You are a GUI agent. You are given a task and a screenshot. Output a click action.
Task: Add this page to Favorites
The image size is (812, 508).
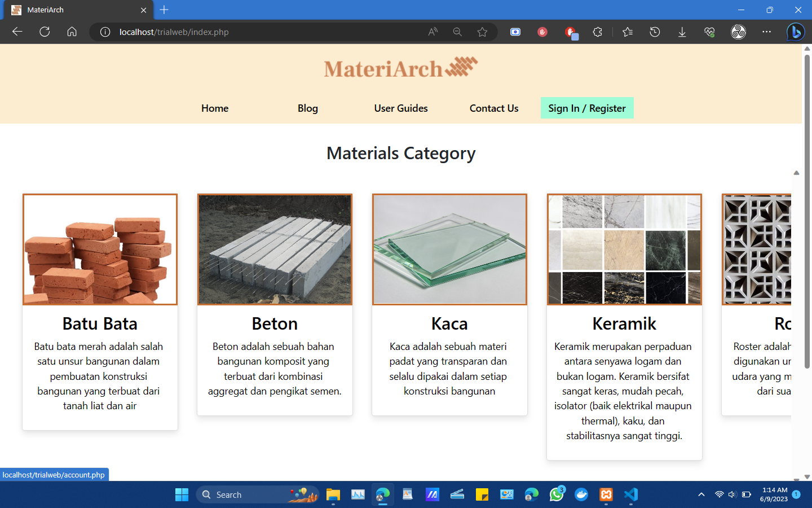coord(483,32)
